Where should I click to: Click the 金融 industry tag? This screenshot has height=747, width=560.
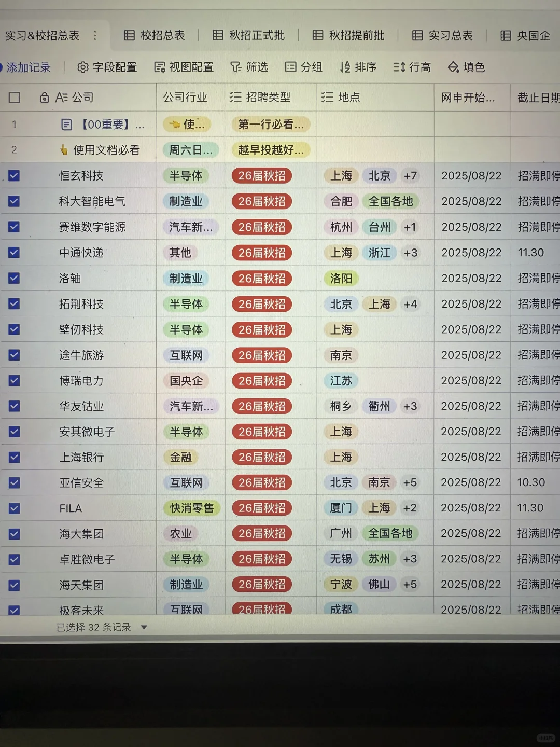click(x=181, y=457)
